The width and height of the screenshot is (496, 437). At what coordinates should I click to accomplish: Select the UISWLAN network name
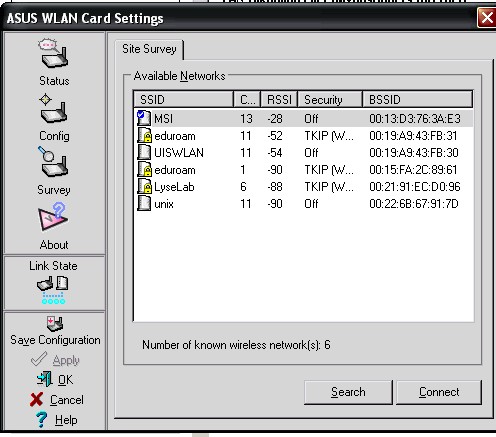tap(179, 153)
